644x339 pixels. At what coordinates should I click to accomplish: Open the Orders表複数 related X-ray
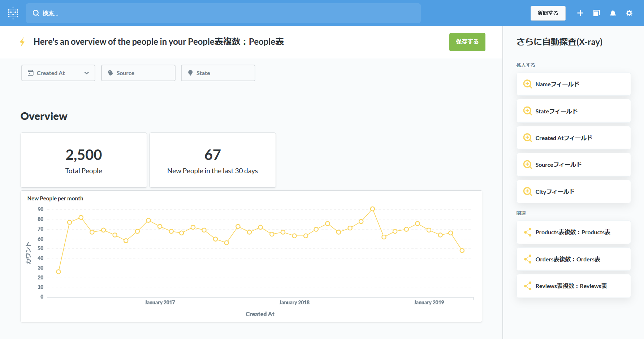click(574, 259)
